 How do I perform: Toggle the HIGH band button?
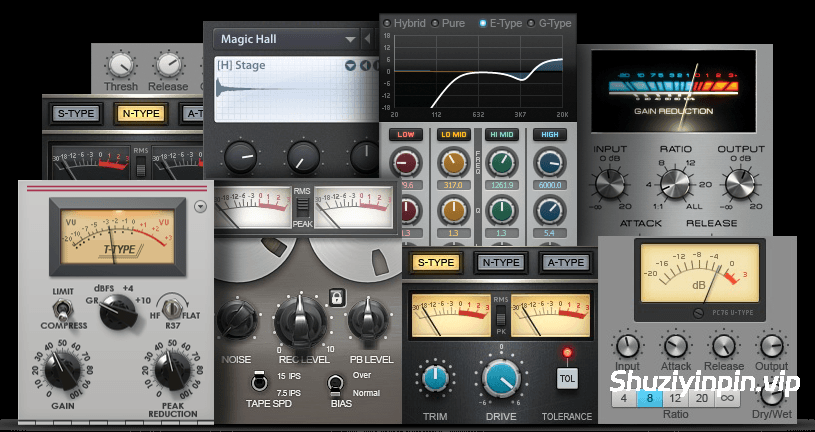tap(549, 135)
